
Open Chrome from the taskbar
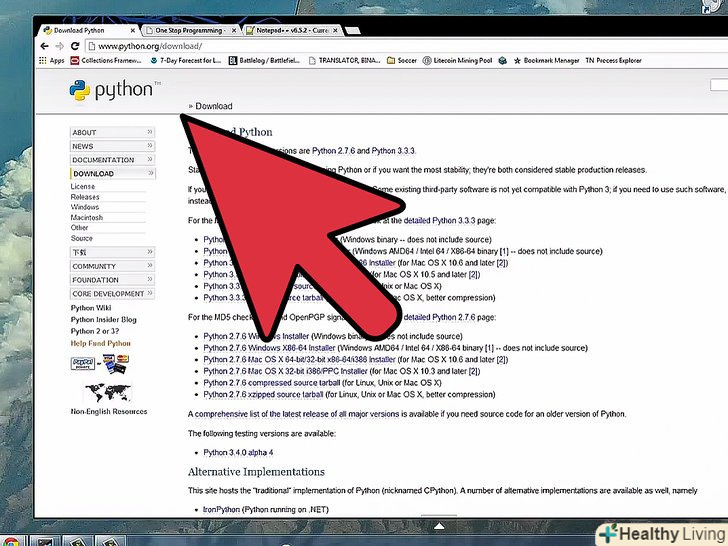point(9,542)
